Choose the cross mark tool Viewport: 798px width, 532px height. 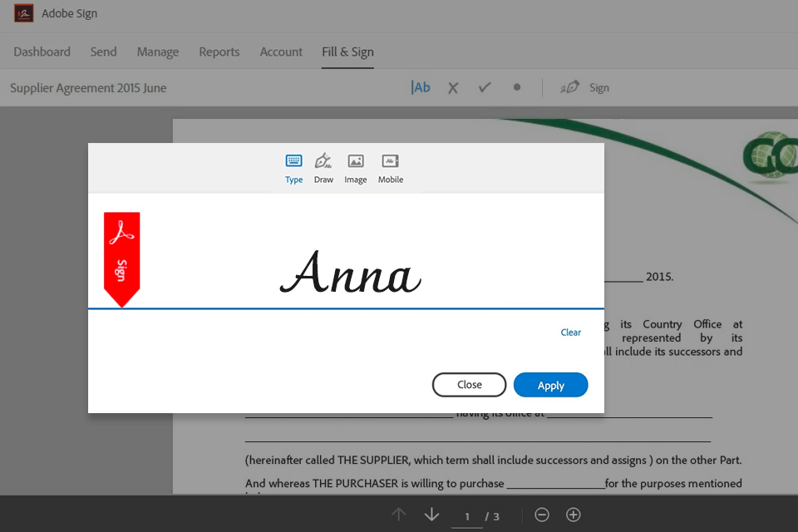pyautogui.click(x=453, y=88)
